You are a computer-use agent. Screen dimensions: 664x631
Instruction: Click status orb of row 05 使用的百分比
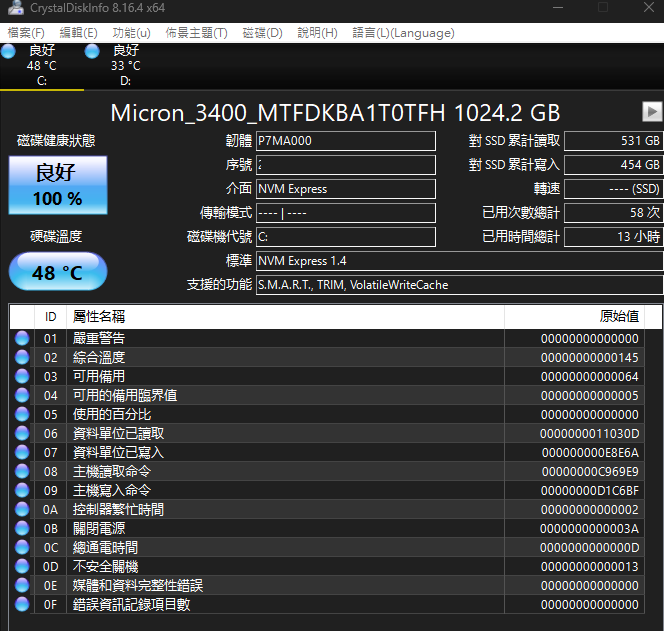(22, 415)
